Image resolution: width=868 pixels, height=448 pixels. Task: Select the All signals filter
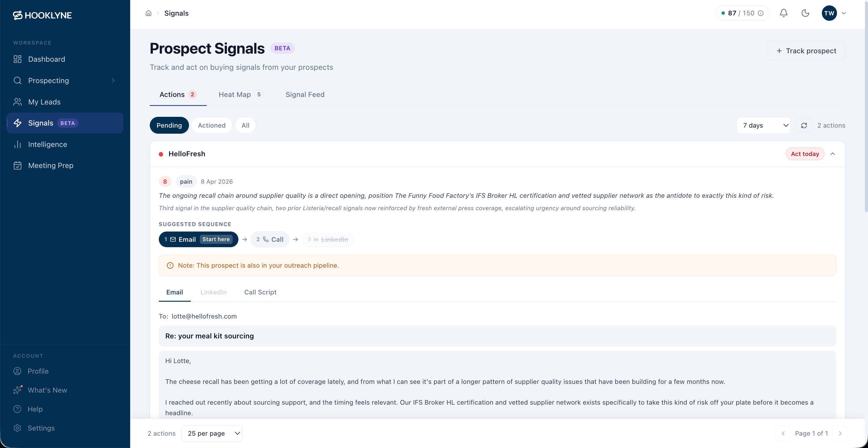pyautogui.click(x=245, y=125)
